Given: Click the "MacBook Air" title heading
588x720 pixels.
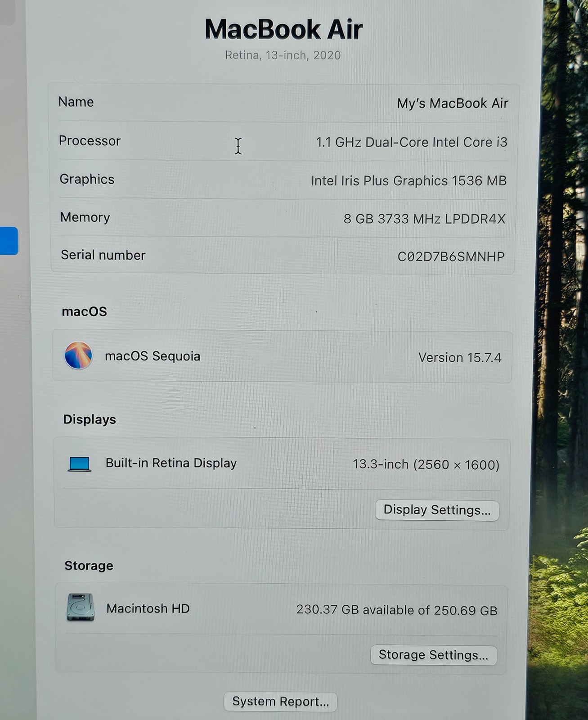Looking at the screenshot, I should tap(283, 30).
